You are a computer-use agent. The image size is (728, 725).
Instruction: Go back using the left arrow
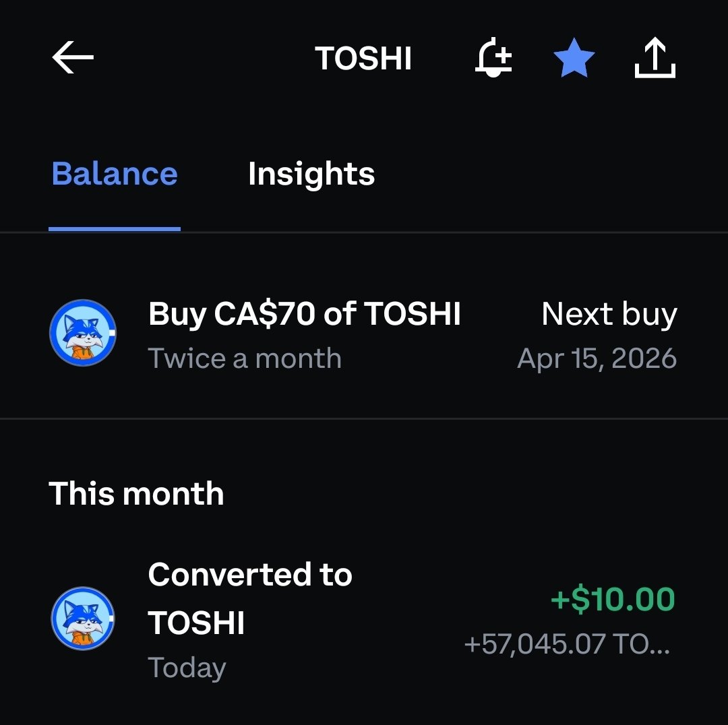click(73, 59)
